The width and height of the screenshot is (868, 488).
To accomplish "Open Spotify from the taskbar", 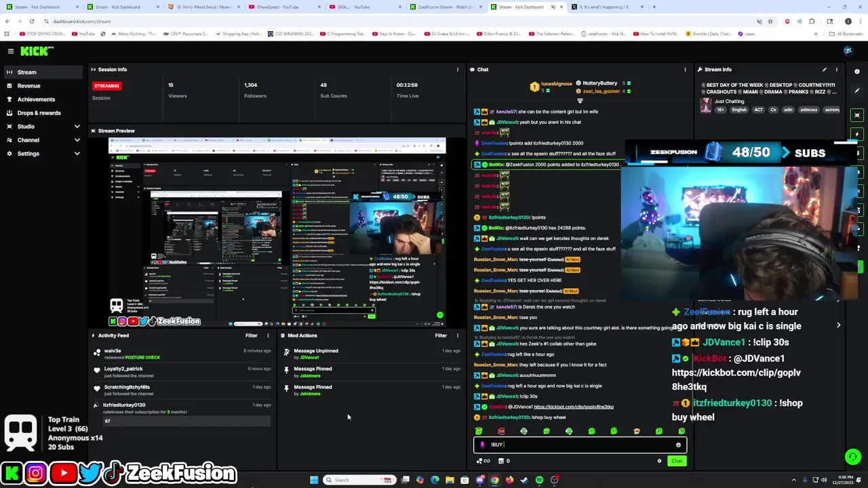I will tap(539, 480).
